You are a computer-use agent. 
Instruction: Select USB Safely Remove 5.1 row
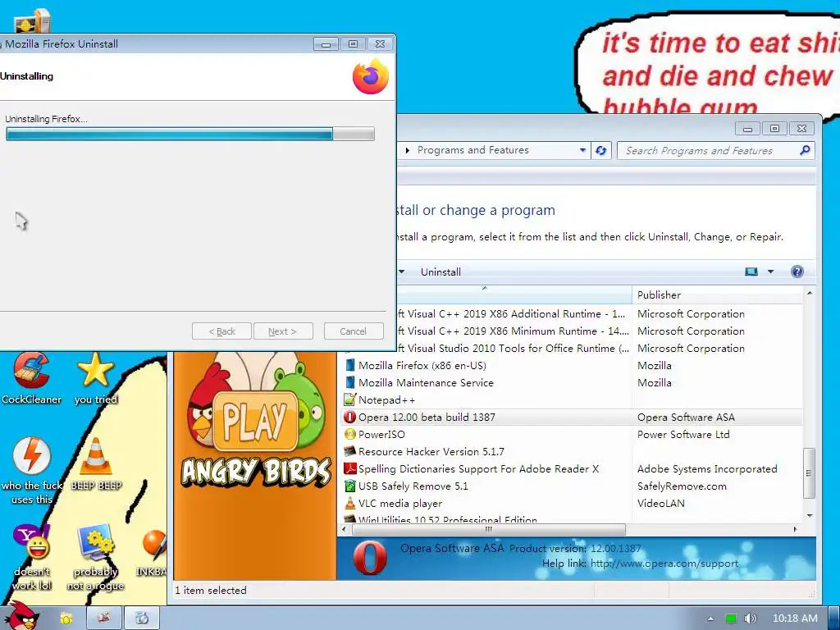(572, 486)
